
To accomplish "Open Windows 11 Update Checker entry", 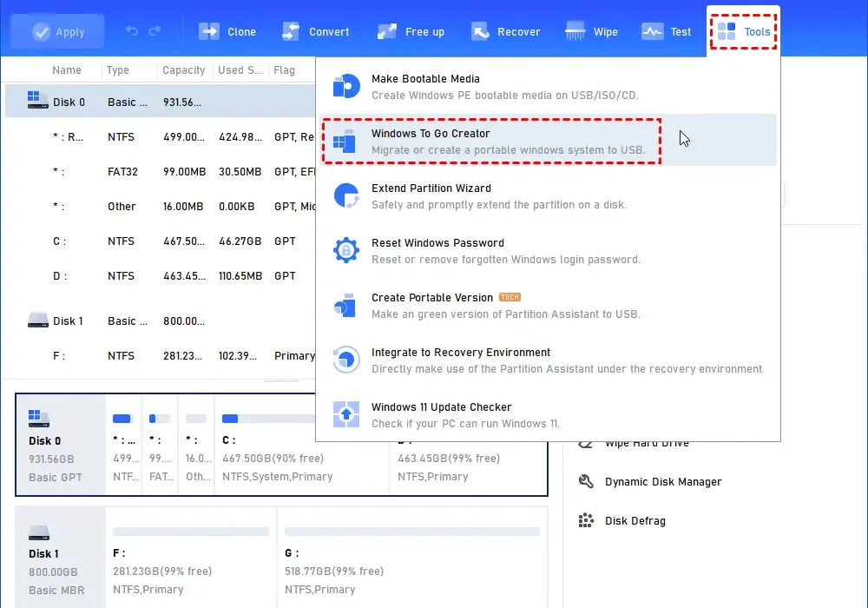I will (x=548, y=415).
